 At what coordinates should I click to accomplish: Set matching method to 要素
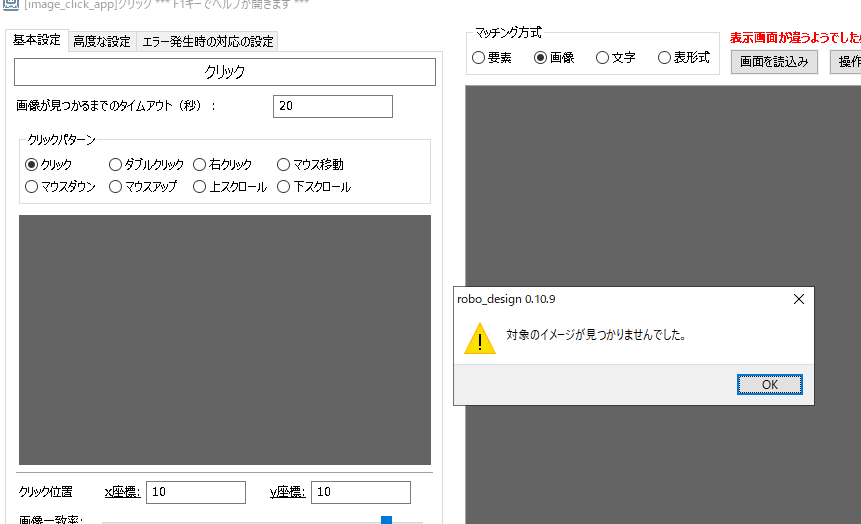tap(479, 58)
